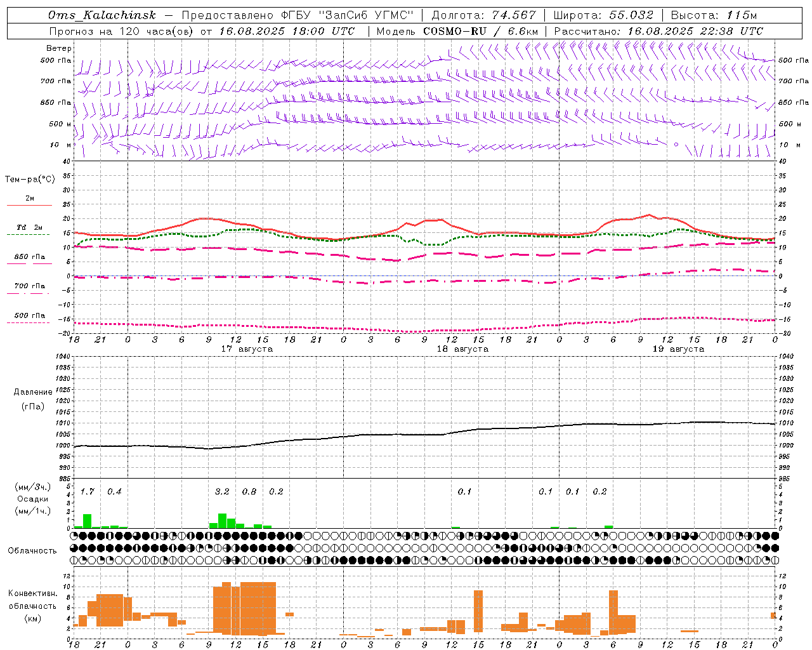
Task: Click the "18 августа" date label
Action: (x=462, y=349)
